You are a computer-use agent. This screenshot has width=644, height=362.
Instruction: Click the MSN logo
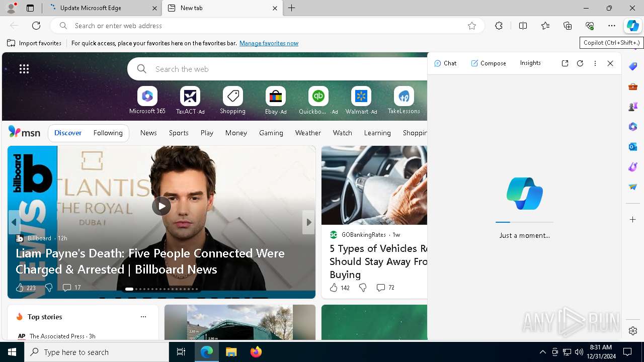[x=24, y=132]
